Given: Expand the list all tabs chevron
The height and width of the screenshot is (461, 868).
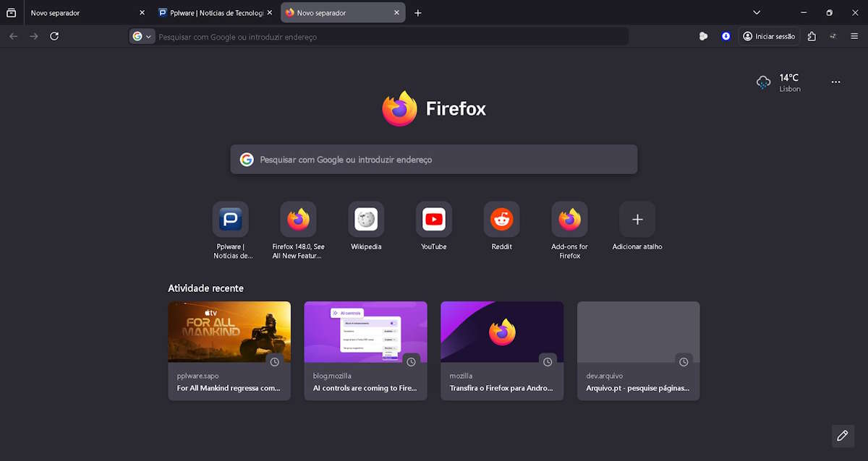Looking at the screenshot, I should point(757,13).
